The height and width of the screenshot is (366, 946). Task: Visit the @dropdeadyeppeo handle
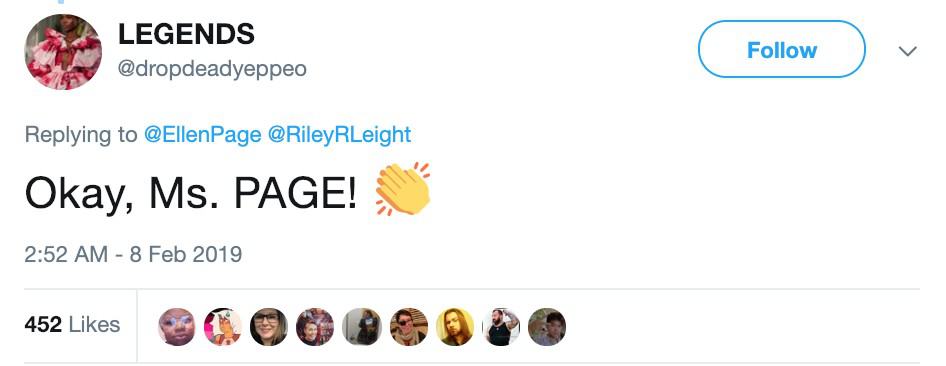pos(212,69)
